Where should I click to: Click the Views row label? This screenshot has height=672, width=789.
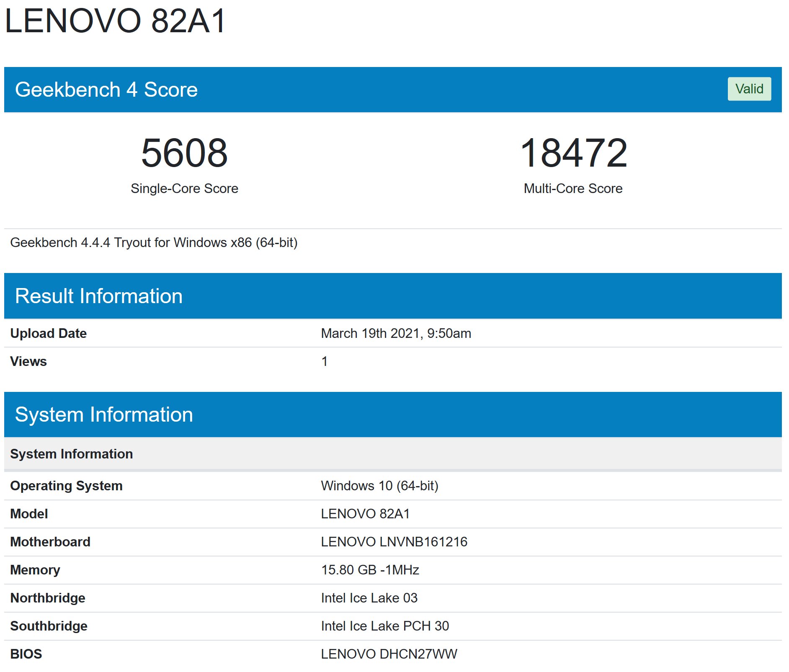click(28, 361)
